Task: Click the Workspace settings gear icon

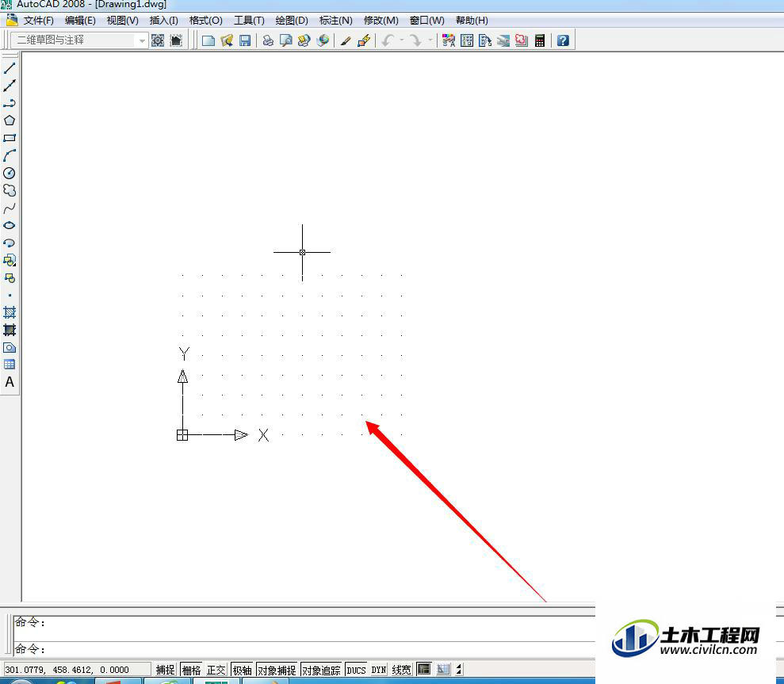Action: (x=158, y=40)
